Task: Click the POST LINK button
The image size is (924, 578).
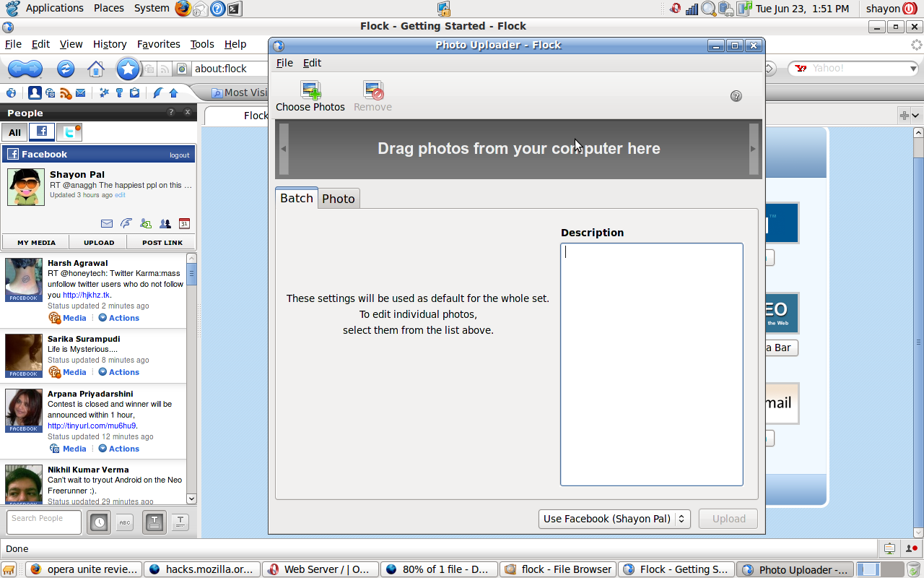Action: point(162,243)
